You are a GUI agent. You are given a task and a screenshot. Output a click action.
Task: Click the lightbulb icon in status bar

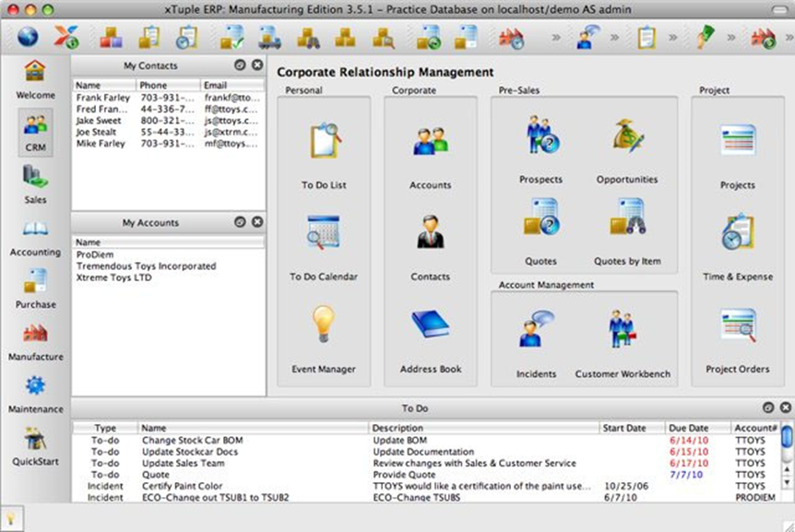pos(10,518)
